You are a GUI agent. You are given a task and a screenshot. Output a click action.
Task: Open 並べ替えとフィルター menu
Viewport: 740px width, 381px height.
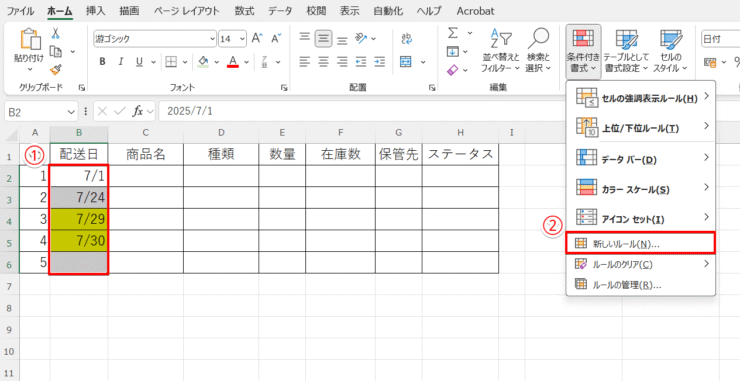click(x=500, y=51)
